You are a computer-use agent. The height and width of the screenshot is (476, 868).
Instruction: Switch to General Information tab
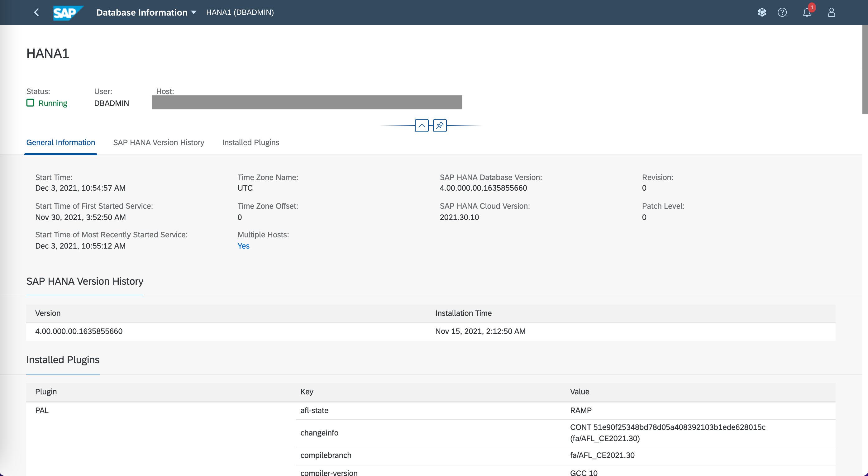(61, 142)
